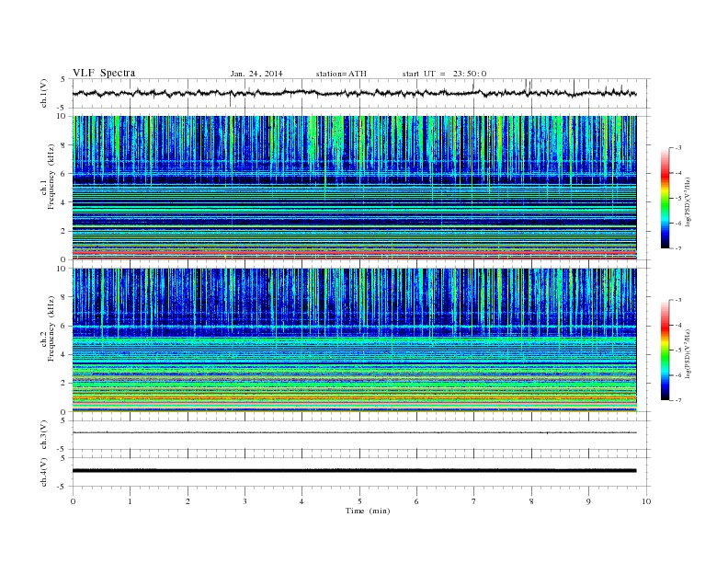Click the log(PSD) label beside ch.1 colorbar
Image resolution: width=728 pixels, height=563 pixels.
[x=688, y=202]
